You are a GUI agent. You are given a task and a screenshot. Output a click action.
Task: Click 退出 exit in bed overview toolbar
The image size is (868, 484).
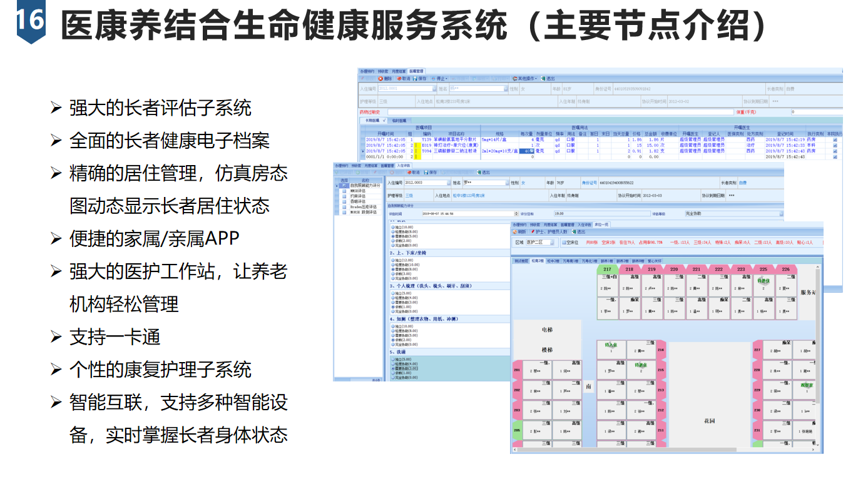coord(578,232)
